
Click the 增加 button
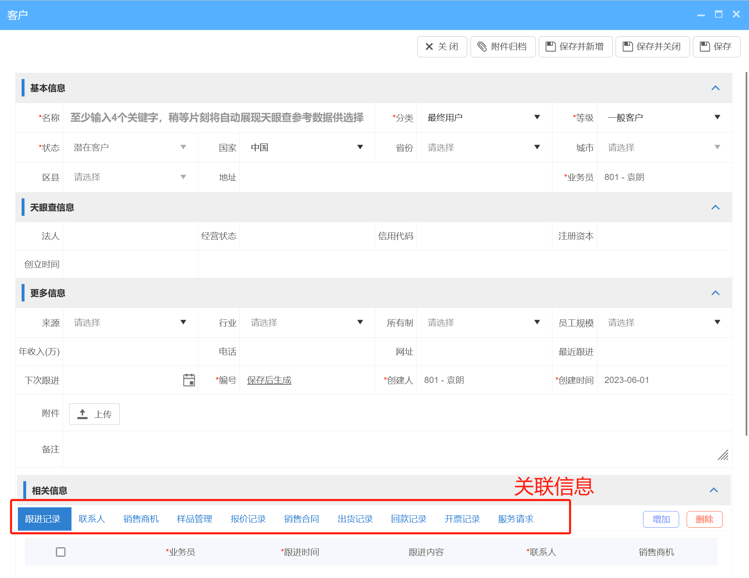point(661,519)
